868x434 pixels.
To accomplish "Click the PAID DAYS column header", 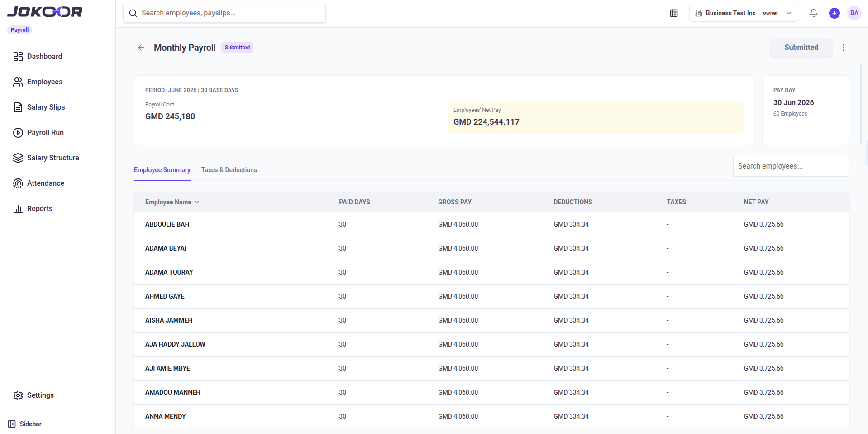I will 354,202.
